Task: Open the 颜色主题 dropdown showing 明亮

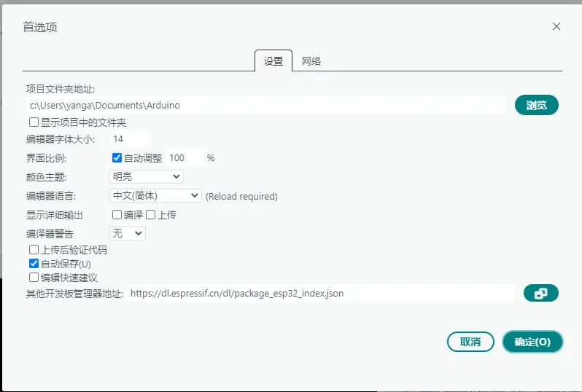Action: tap(146, 176)
